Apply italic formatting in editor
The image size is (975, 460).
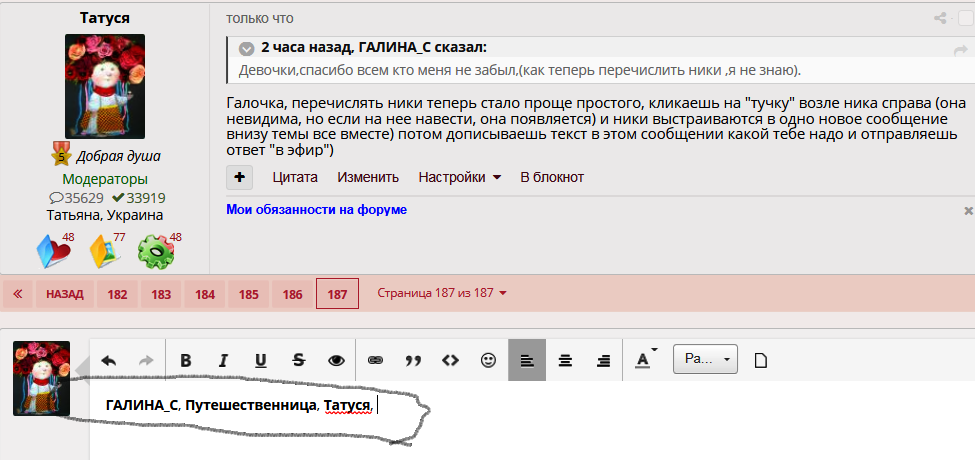pyautogui.click(x=223, y=360)
